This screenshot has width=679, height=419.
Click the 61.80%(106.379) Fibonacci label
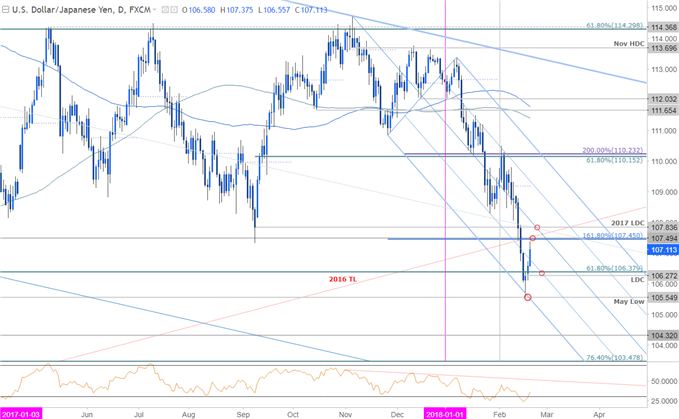[614, 268]
